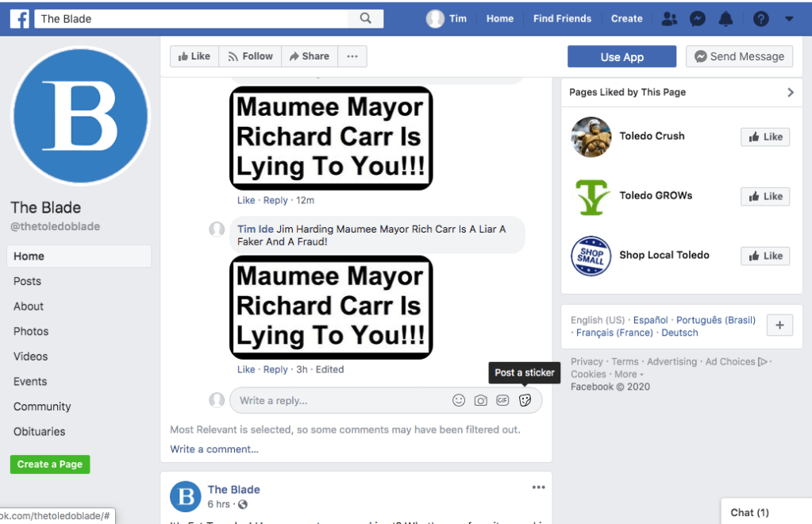Open the Notifications bell icon
The image size is (812, 524).
pos(725,18)
